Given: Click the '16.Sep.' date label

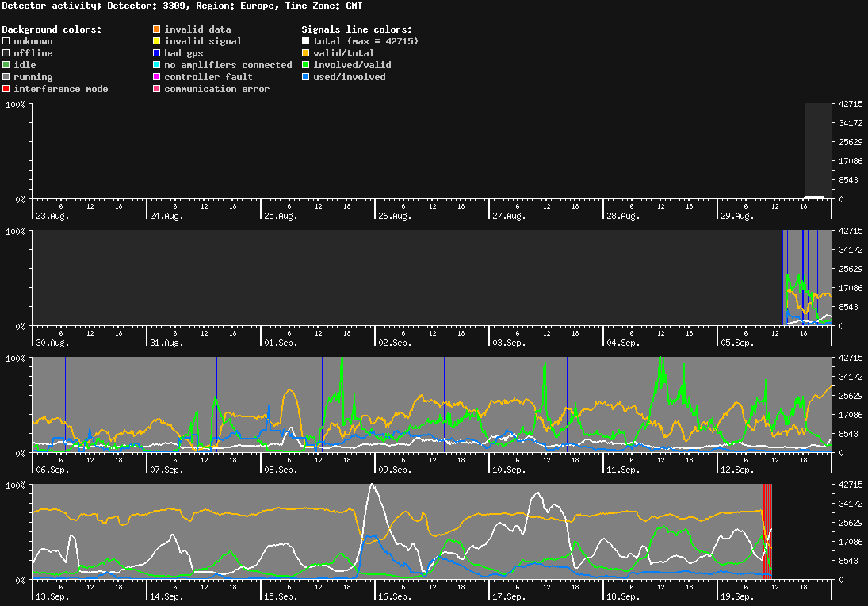Looking at the screenshot, I should point(396,596).
